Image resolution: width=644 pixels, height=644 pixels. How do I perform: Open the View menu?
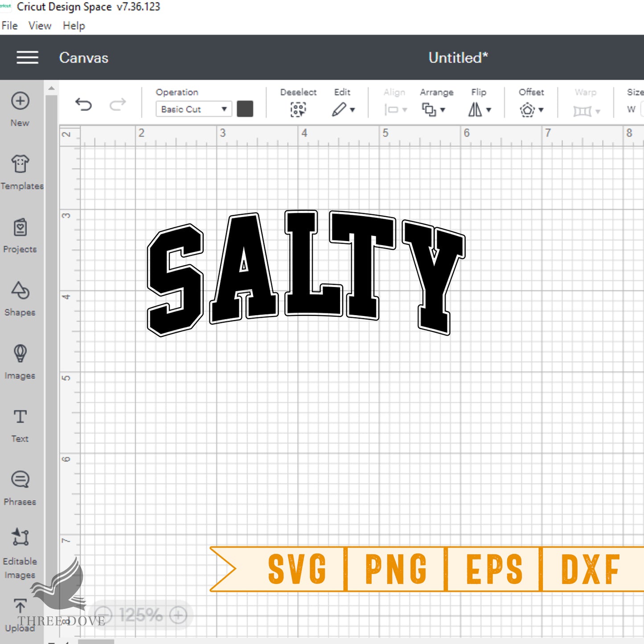point(40,26)
